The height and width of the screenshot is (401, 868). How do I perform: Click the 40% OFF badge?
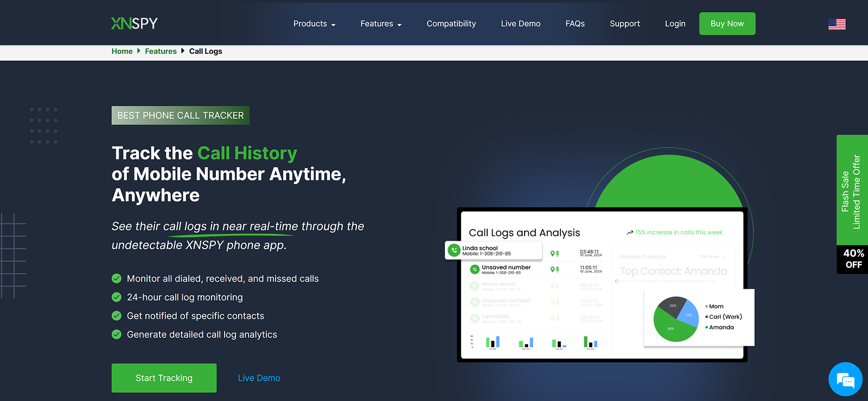(x=852, y=259)
